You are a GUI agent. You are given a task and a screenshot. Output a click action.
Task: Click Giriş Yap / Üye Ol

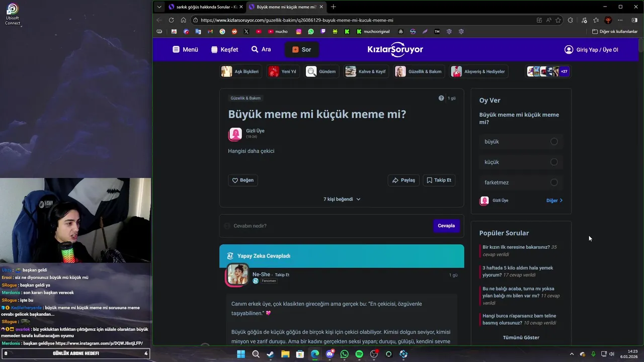coord(591,49)
